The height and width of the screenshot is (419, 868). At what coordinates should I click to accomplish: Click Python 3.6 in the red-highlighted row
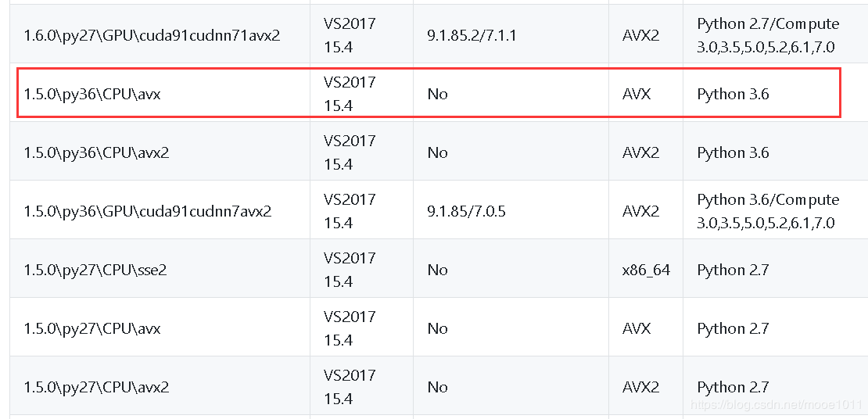pos(733,94)
